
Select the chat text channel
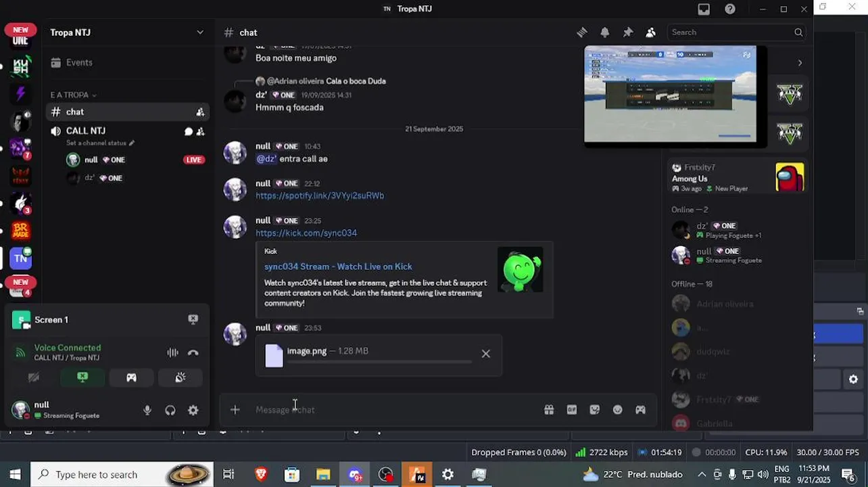(x=126, y=112)
